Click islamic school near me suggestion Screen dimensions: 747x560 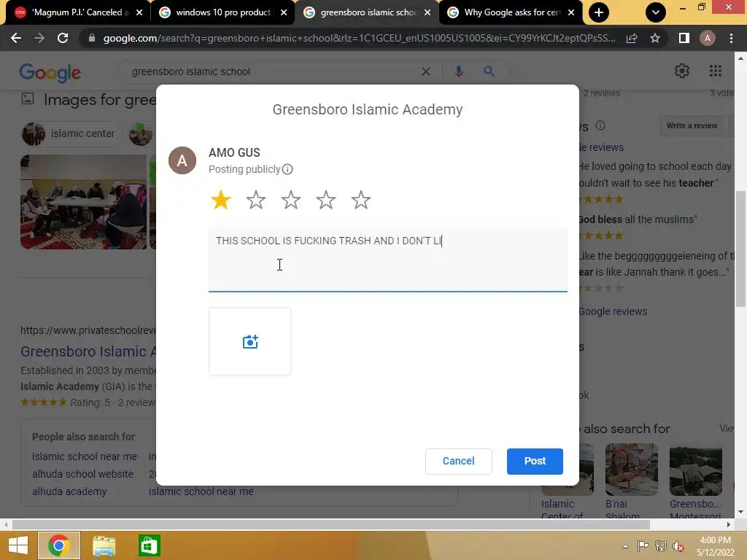pyautogui.click(x=85, y=456)
